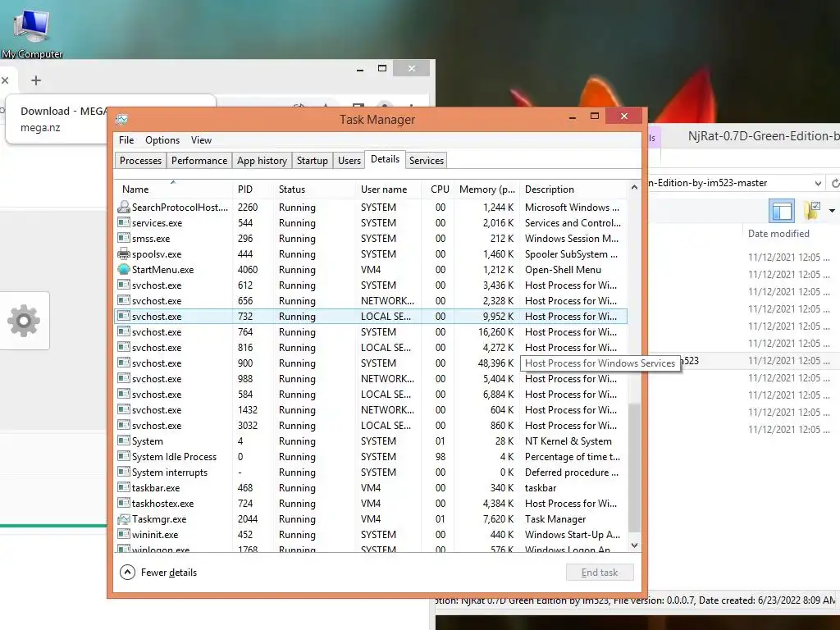Toggle the preview pane icon in Explorer

pos(782,210)
